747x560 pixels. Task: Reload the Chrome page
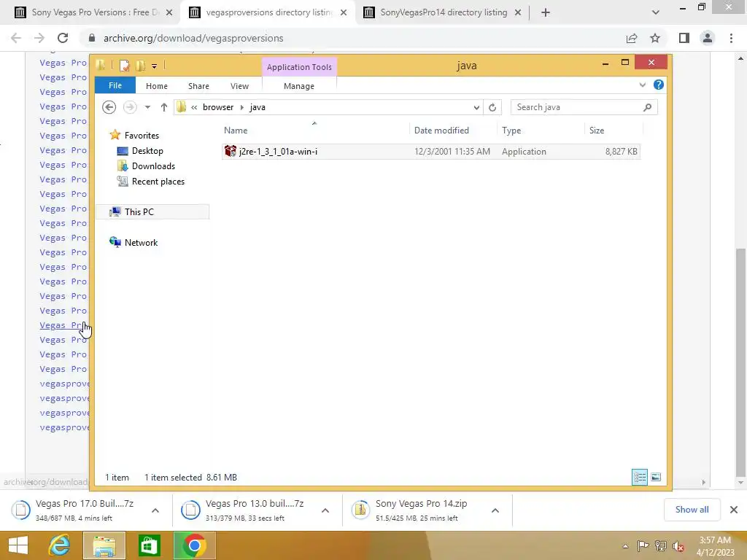[x=63, y=38]
